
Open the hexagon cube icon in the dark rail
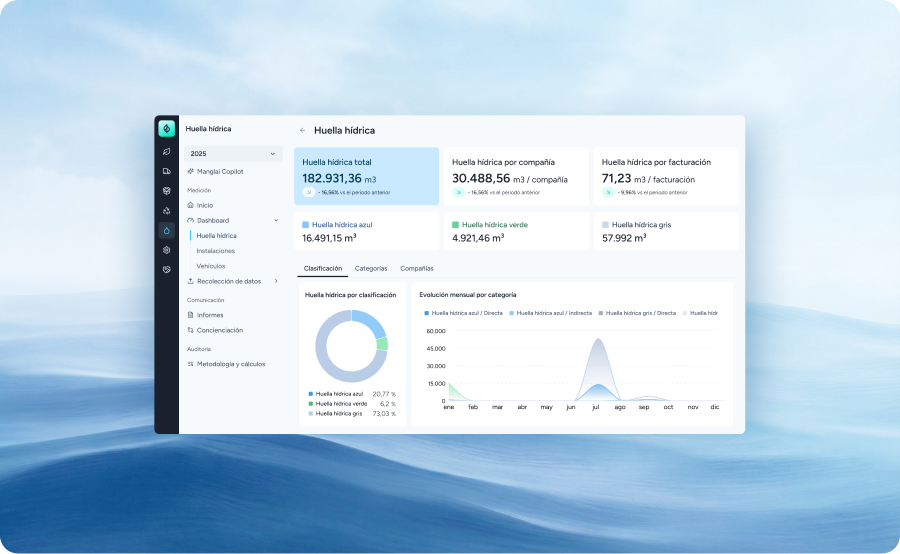[166, 250]
